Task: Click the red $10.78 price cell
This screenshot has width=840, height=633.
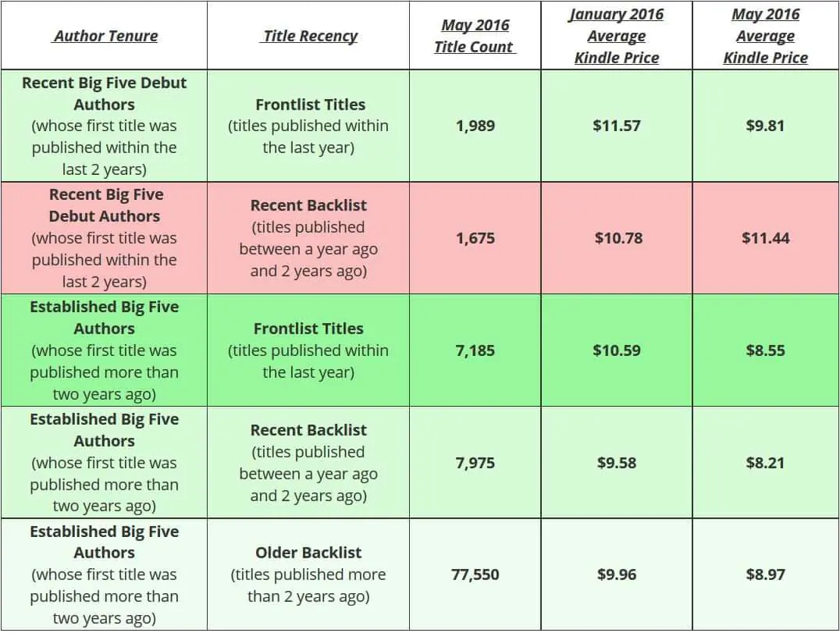Action: [617, 238]
